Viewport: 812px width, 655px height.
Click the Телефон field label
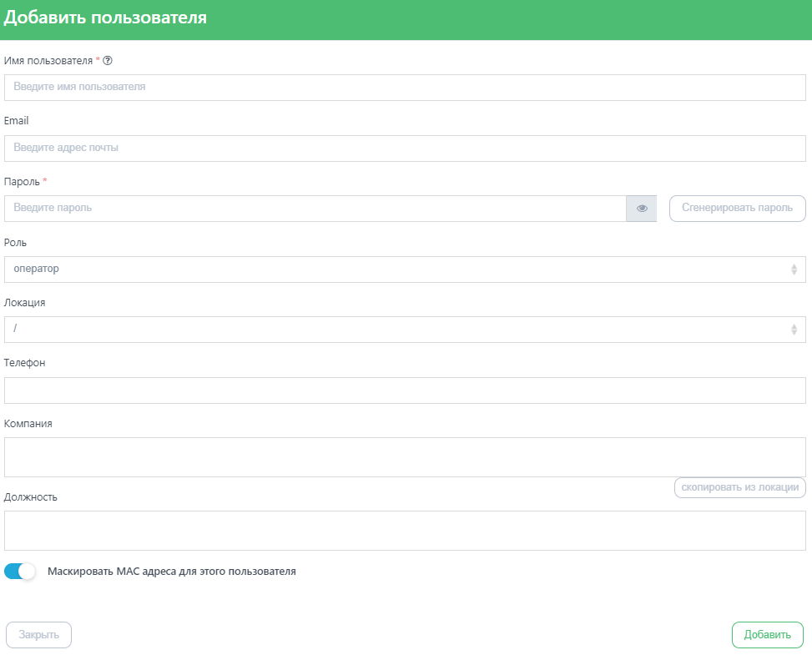pyautogui.click(x=24, y=363)
